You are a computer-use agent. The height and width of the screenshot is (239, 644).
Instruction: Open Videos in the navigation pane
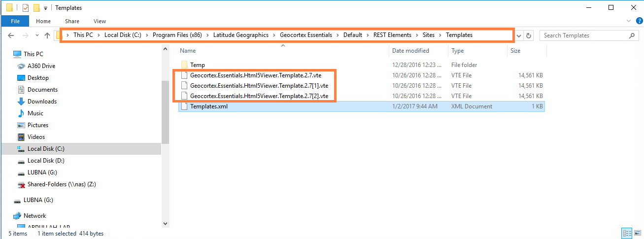click(36, 137)
